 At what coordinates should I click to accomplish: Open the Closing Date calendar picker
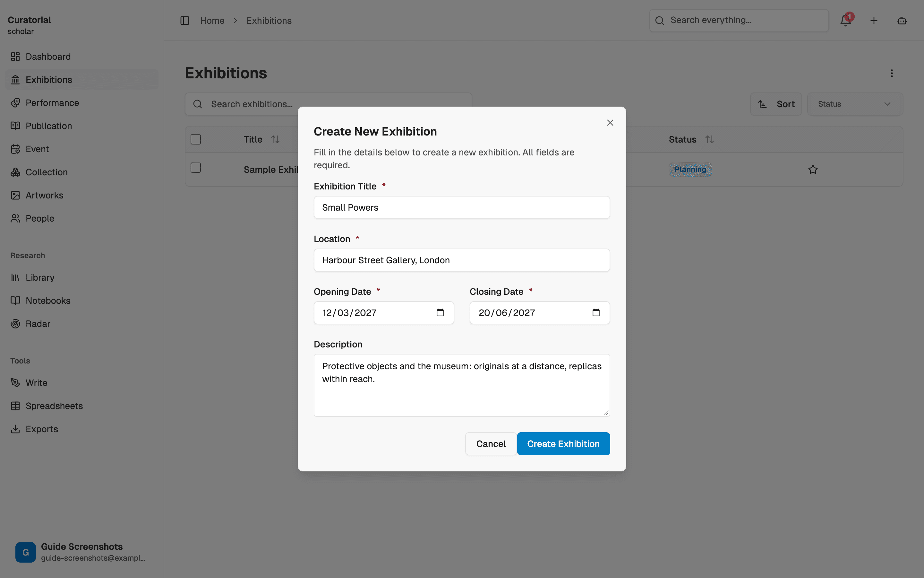(x=596, y=313)
